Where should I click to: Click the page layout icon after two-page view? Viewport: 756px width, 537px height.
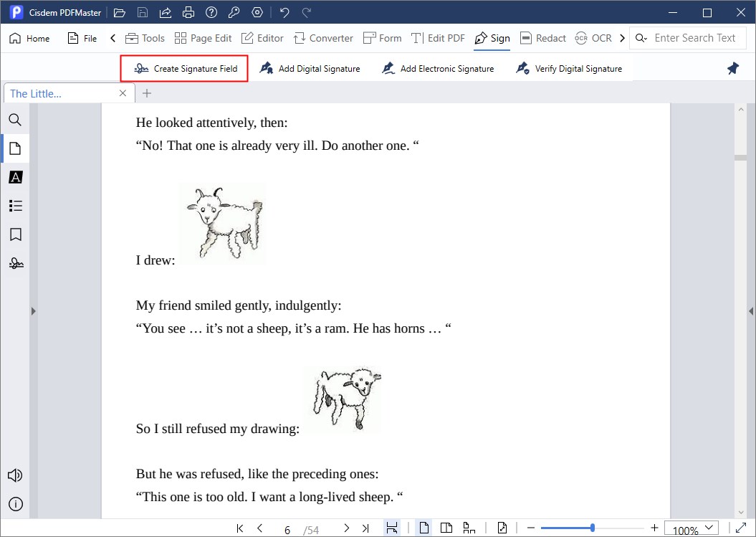click(469, 528)
